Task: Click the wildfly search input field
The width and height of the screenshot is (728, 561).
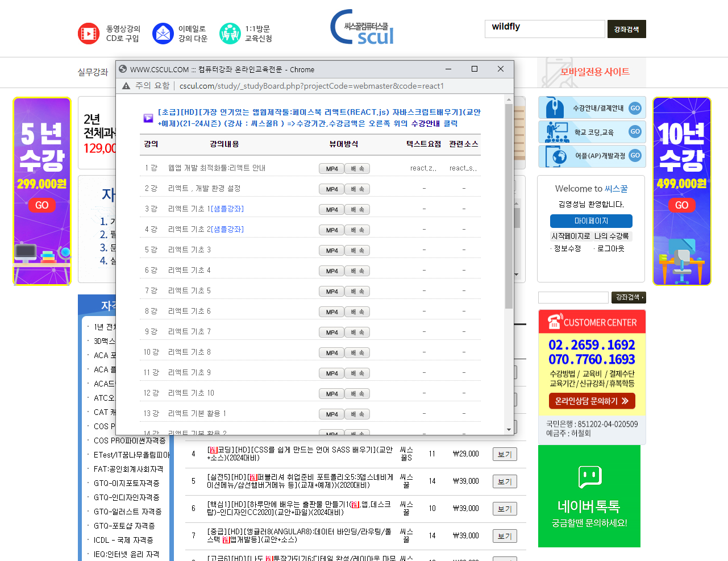Action: [x=544, y=29]
